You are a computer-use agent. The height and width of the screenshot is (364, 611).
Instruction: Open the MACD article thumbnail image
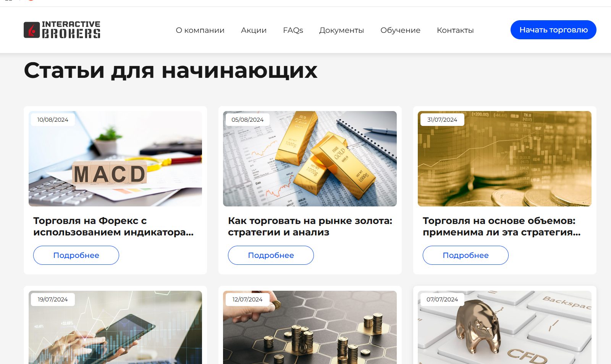point(115,159)
